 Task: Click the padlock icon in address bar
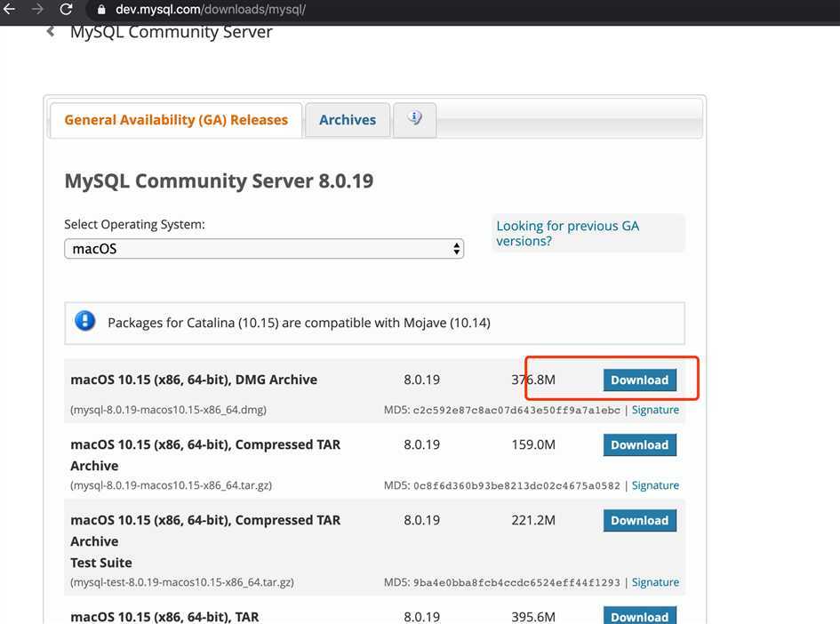coord(101,9)
